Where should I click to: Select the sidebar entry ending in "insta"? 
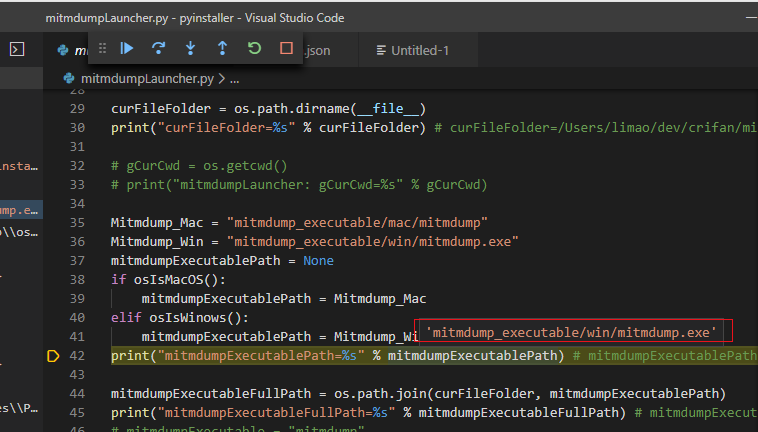[x=20, y=164]
